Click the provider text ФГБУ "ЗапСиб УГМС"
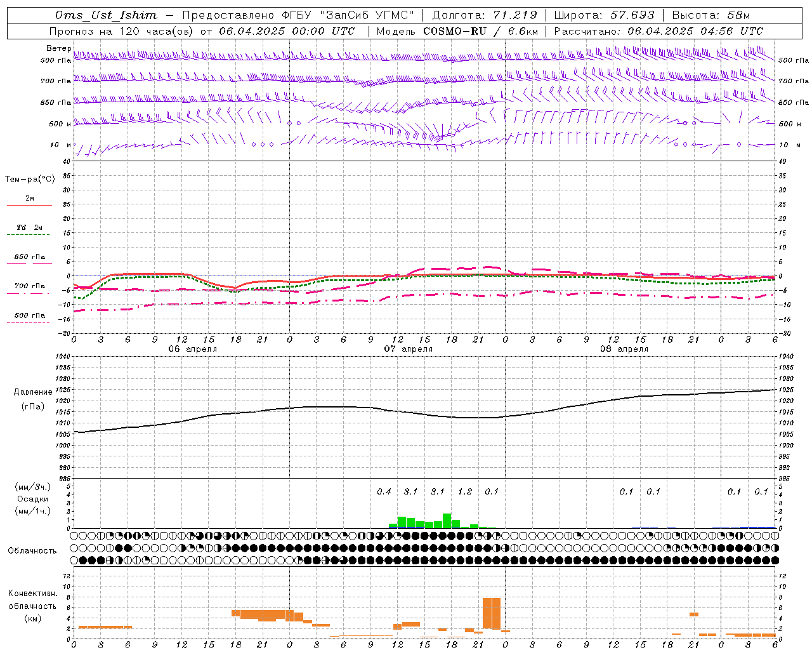 (x=348, y=15)
